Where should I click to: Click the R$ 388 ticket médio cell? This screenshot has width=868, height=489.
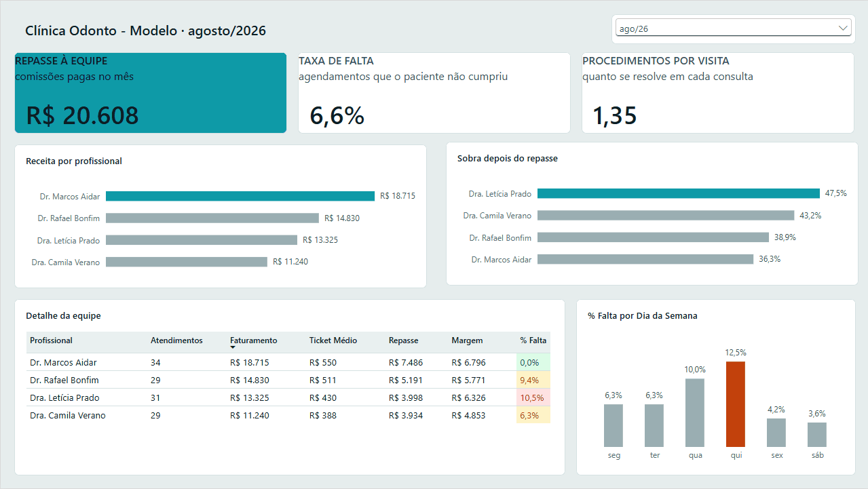323,416
